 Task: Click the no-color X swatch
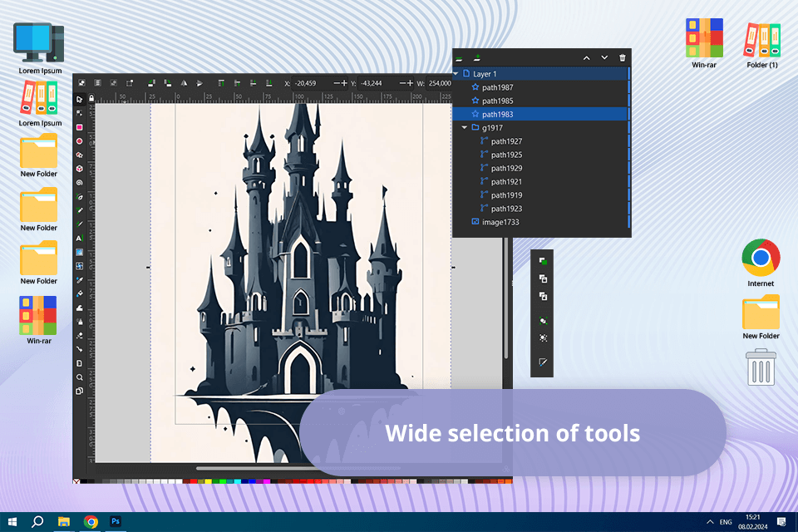(76, 481)
